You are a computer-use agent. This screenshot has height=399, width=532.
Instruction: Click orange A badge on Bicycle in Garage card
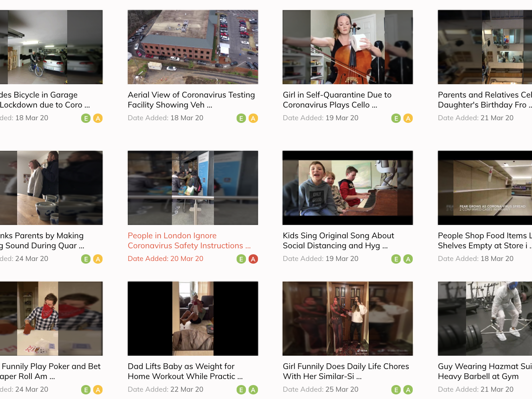click(98, 118)
